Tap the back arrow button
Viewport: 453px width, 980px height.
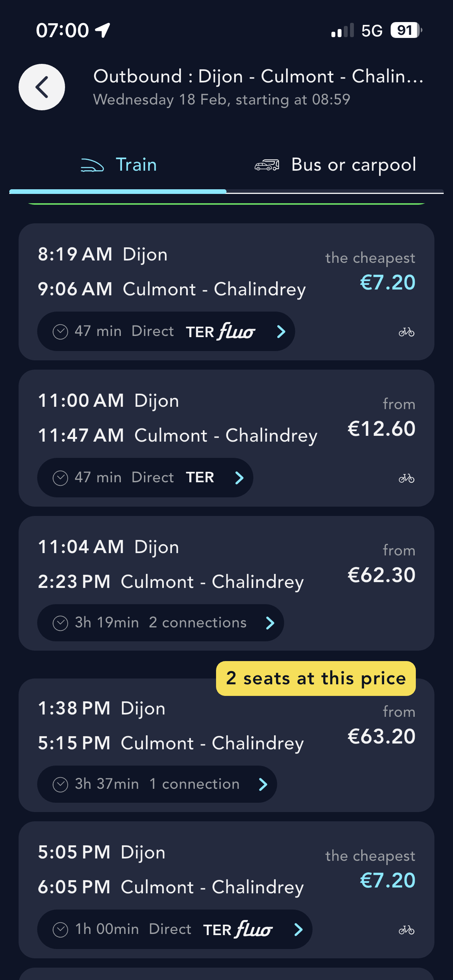pos(42,87)
